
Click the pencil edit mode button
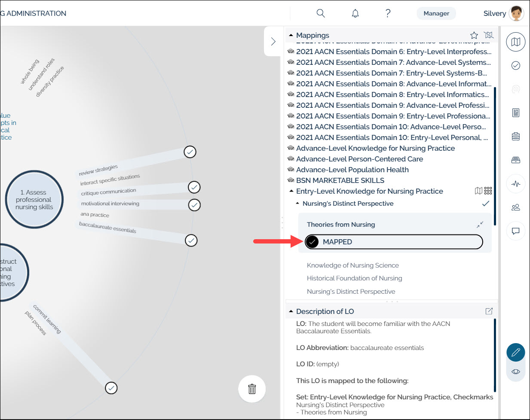[x=516, y=353]
